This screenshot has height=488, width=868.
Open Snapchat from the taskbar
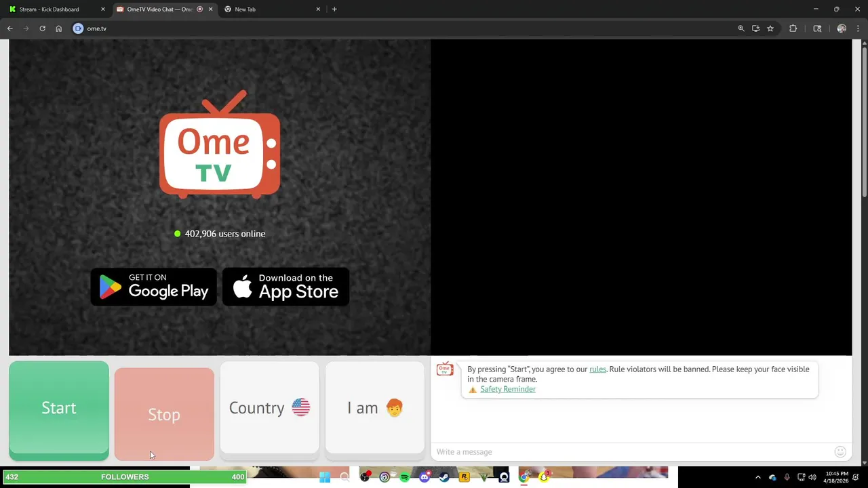(544, 477)
